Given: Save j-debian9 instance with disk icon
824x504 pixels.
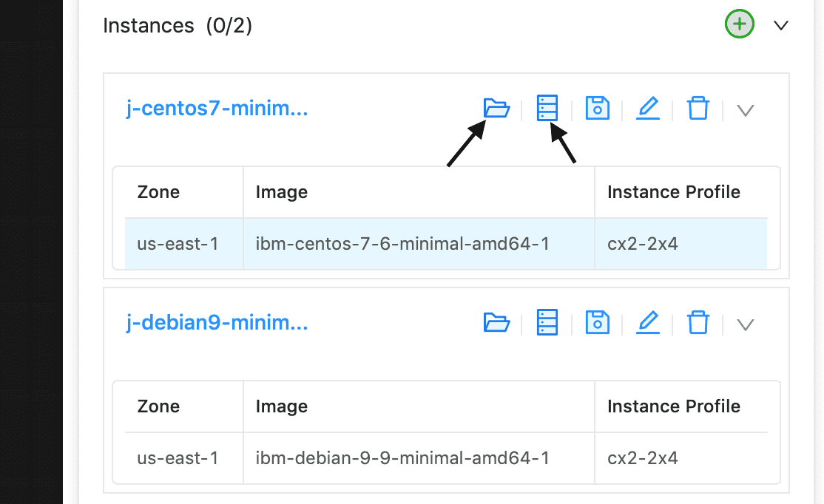Looking at the screenshot, I should click(598, 322).
